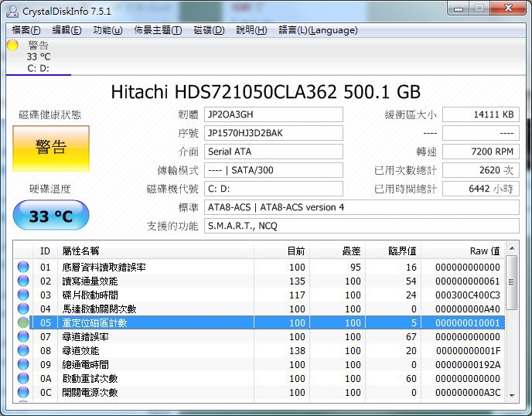Open the 功能(u) menu

click(107, 30)
